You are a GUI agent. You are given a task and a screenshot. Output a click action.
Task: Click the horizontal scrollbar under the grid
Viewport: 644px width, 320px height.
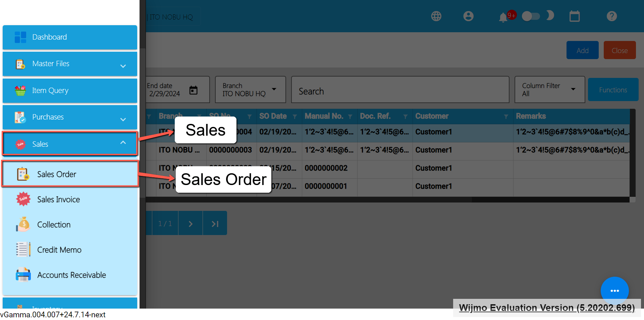click(x=309, y=200)
